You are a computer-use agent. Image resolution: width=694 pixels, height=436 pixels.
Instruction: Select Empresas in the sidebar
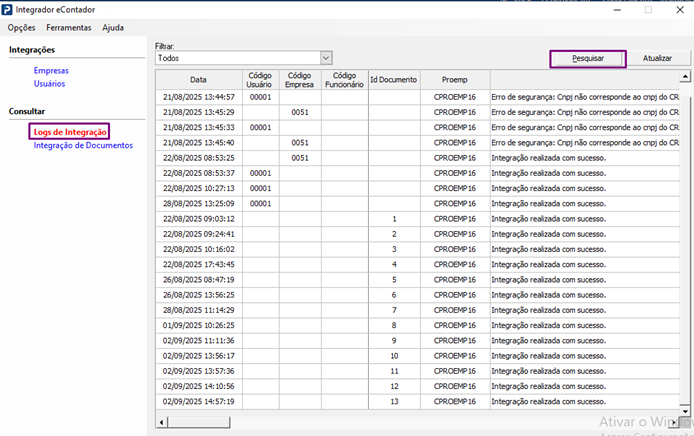[x=51, y=71]
